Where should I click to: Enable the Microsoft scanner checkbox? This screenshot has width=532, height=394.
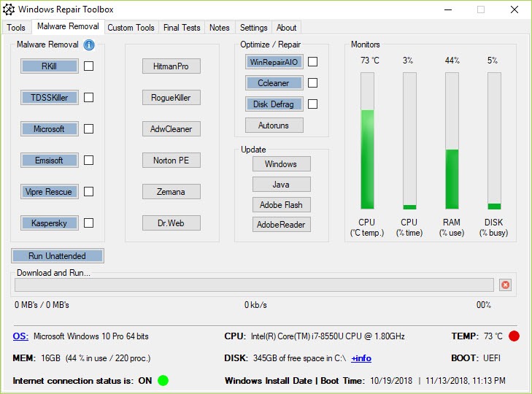[x=88, y=128]
